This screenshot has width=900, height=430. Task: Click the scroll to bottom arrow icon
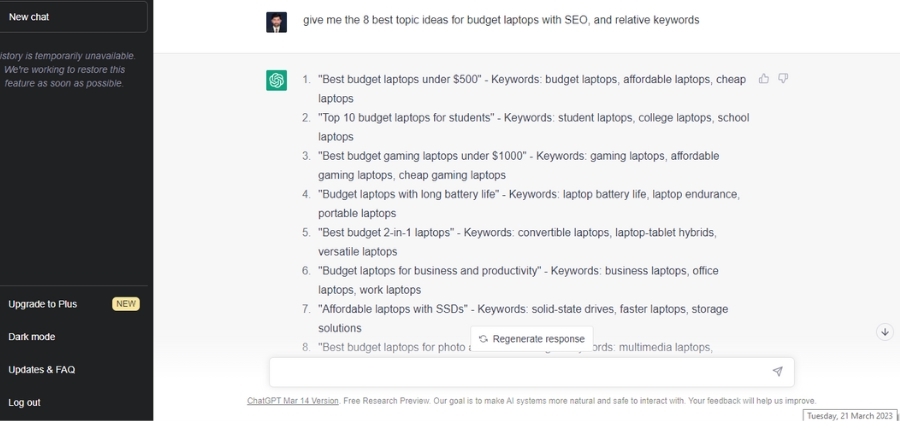885,332
